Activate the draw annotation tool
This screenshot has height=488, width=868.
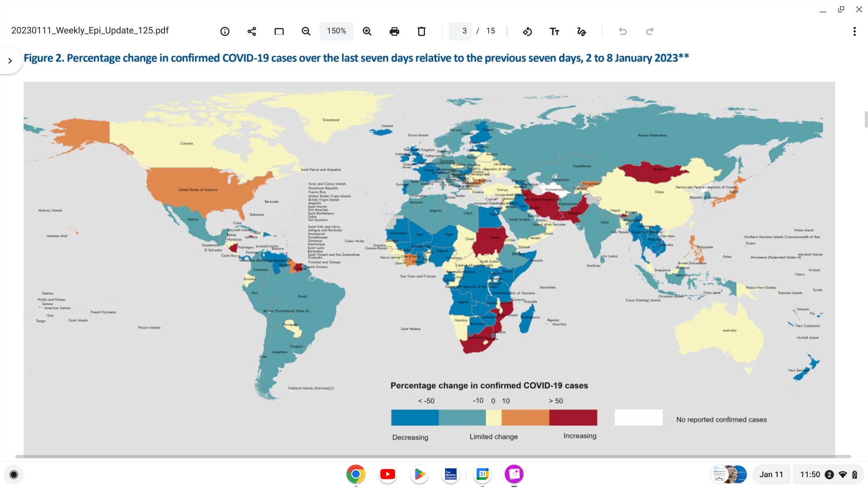pyautogui.click(x=582, y=31)
